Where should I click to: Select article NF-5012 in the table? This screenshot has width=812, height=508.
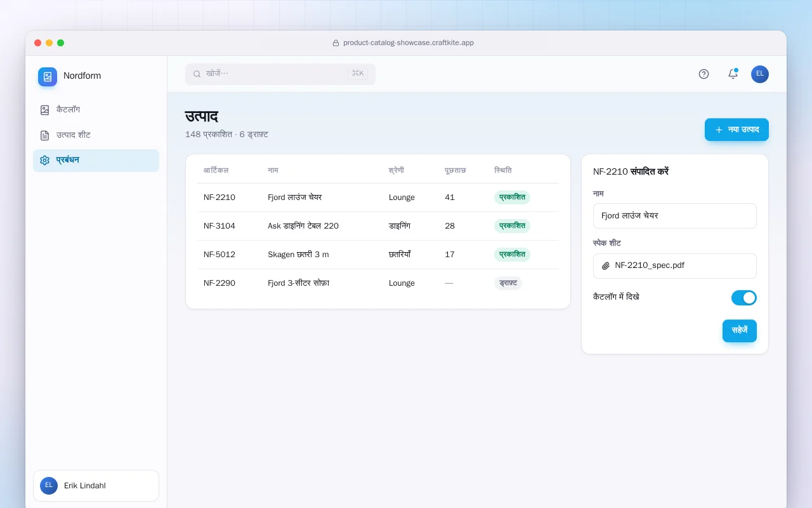click(219, 255)
